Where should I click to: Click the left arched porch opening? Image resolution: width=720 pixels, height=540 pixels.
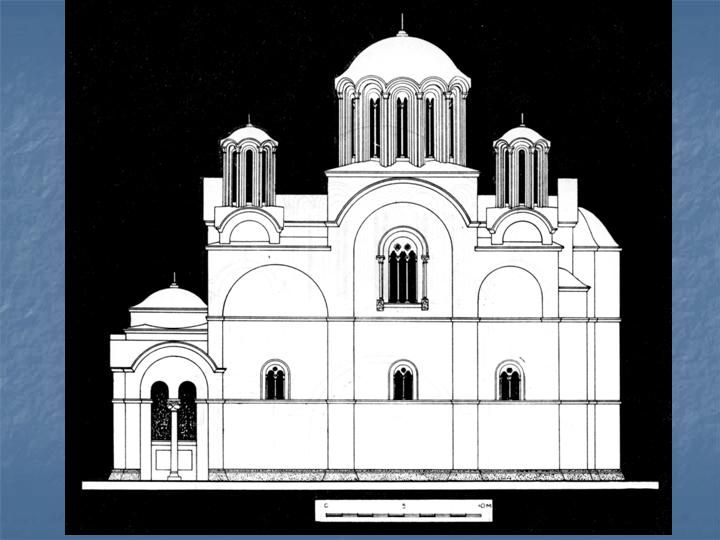(160, 412)
